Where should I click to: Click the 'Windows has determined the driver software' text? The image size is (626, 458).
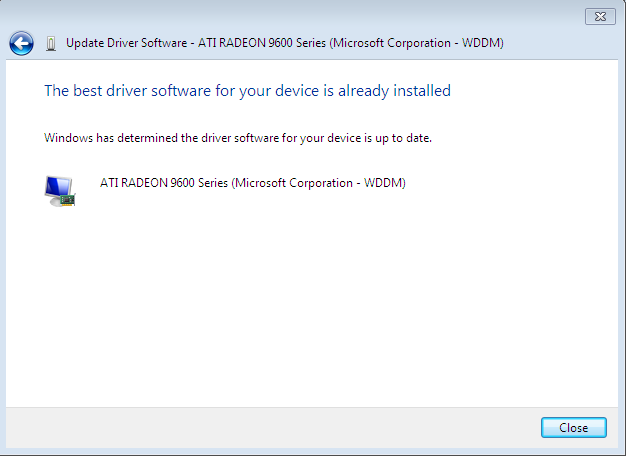pyautogui.click(x=238, y=138)
